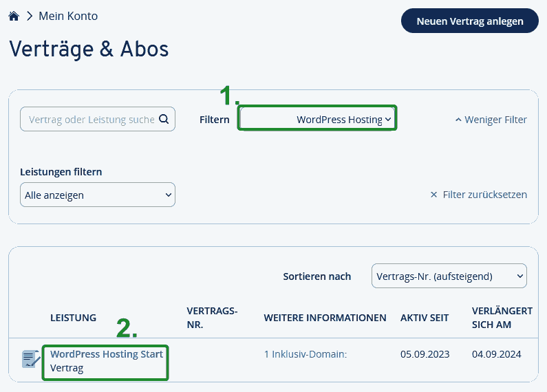Collapse filters using Weniger Filter
Viewport: 547px width, 392px height.
click(x=491, y=120)
